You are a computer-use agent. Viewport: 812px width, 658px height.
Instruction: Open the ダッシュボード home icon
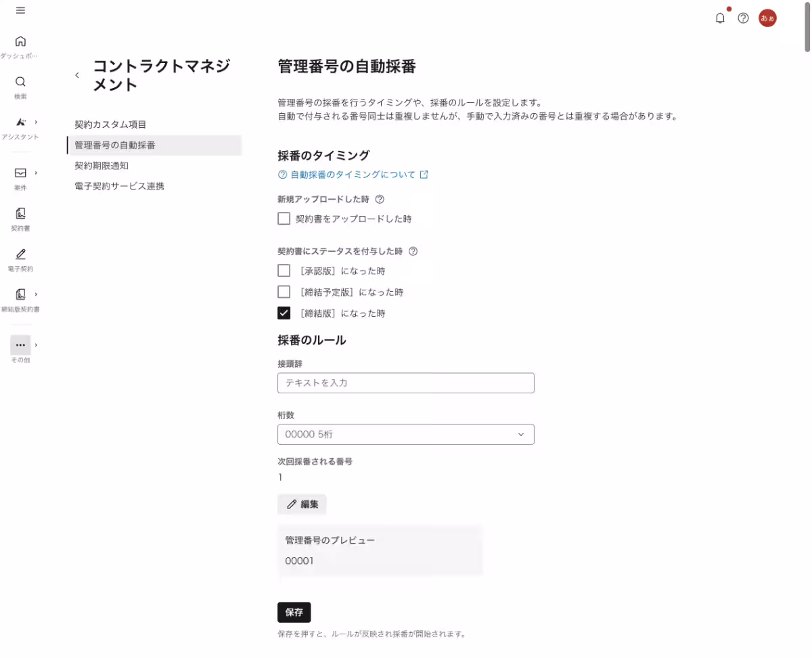click(x=20, y=43)
